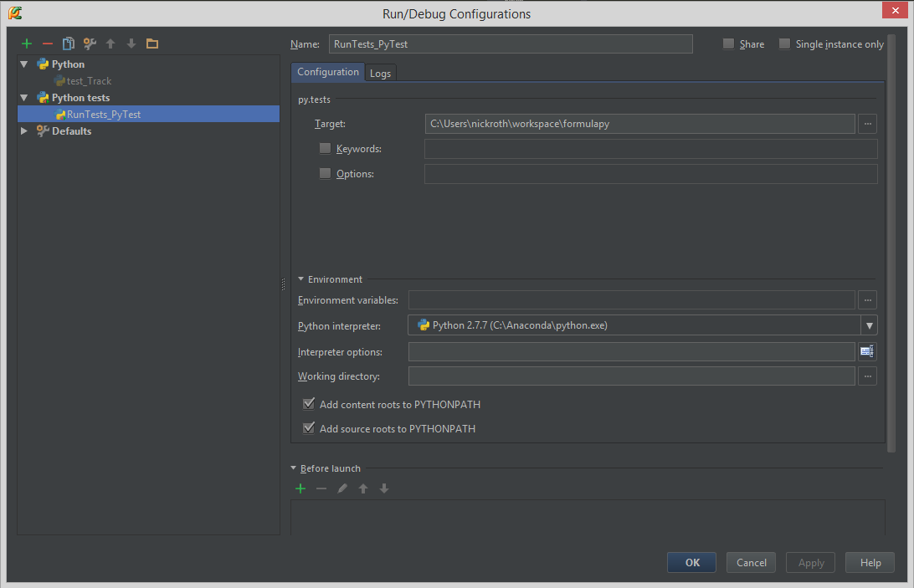914x588 pixels.
Task: Click the Working directory field
Action: [632, 376]
